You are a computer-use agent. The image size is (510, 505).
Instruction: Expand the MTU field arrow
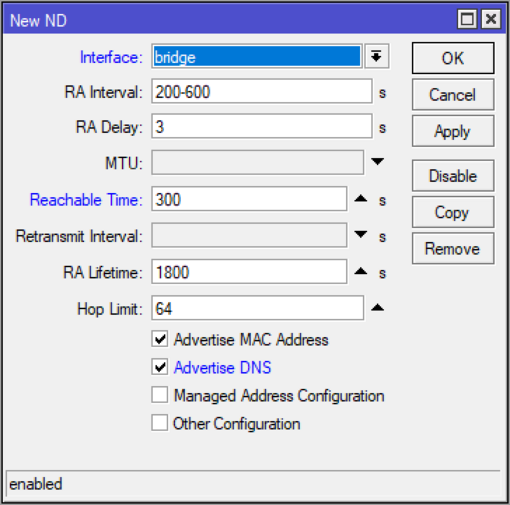pos(377,162)
